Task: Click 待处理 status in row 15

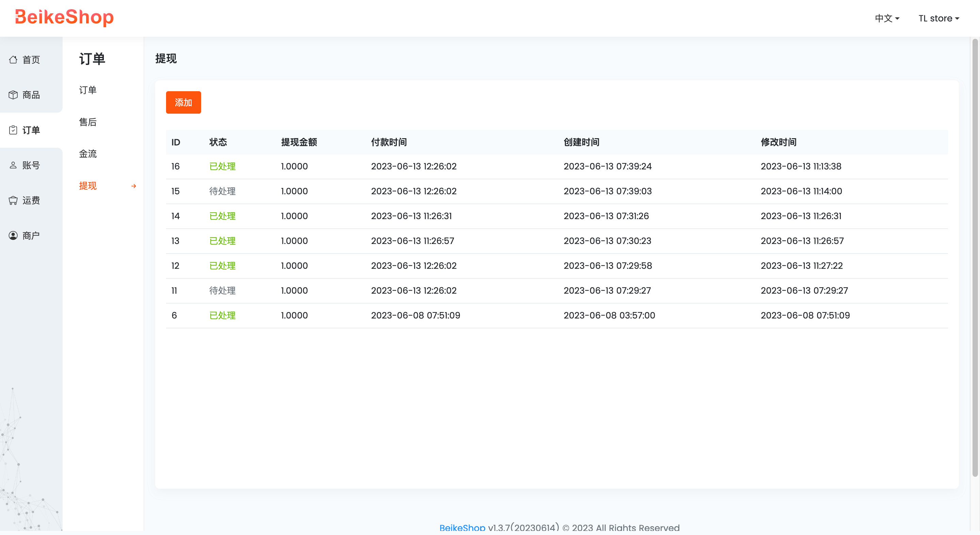Action: [223, 191]
